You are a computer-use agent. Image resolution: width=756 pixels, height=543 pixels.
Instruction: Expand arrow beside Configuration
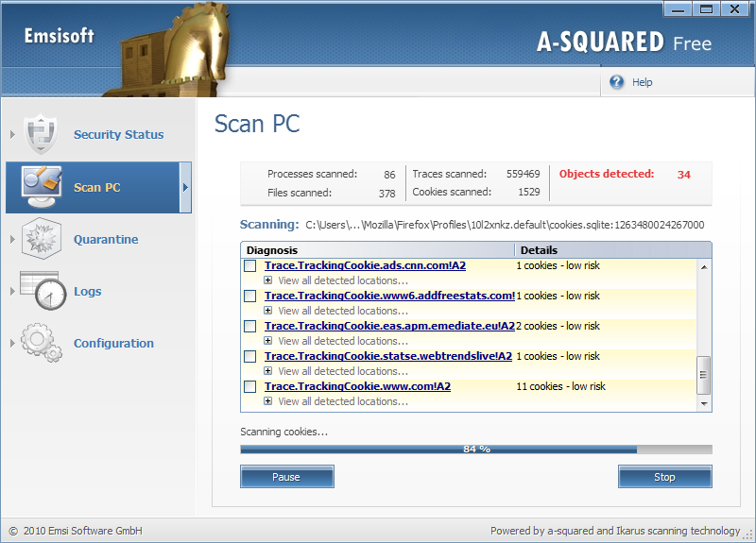(12, 343)
